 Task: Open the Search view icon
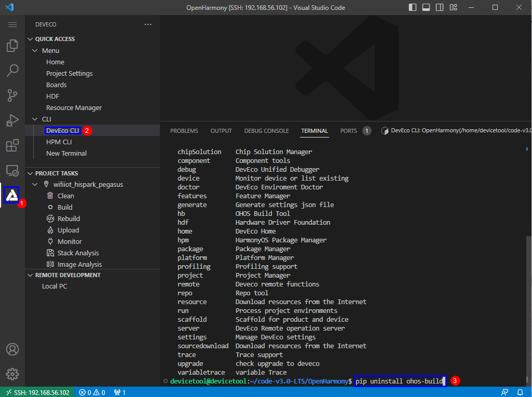pyautogui.click(x=12, y=71)
